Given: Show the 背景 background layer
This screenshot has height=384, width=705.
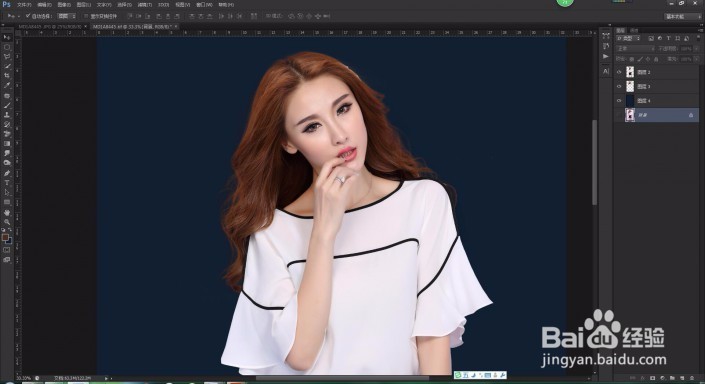Looking at the screenshot, I should tap(619, 115).
